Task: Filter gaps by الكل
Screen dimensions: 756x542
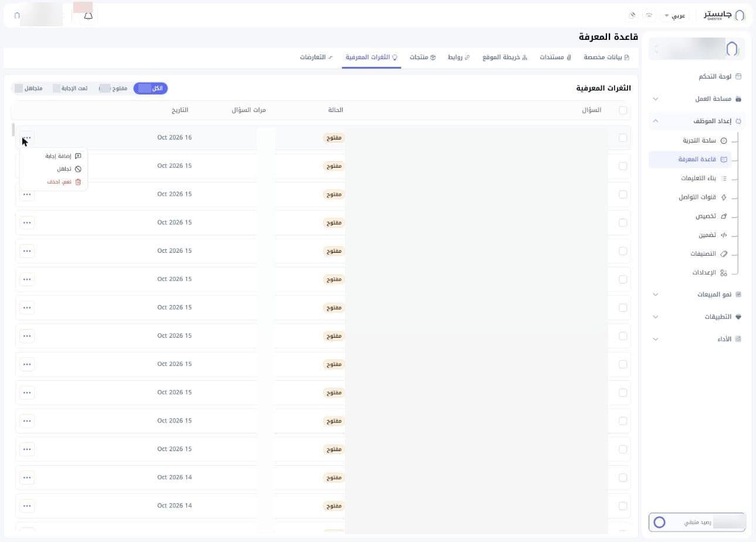Action: click(151, 88)
